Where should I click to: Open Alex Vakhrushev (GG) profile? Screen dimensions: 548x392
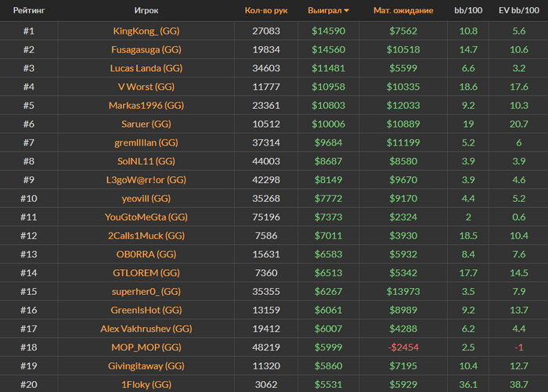(146, 329)
